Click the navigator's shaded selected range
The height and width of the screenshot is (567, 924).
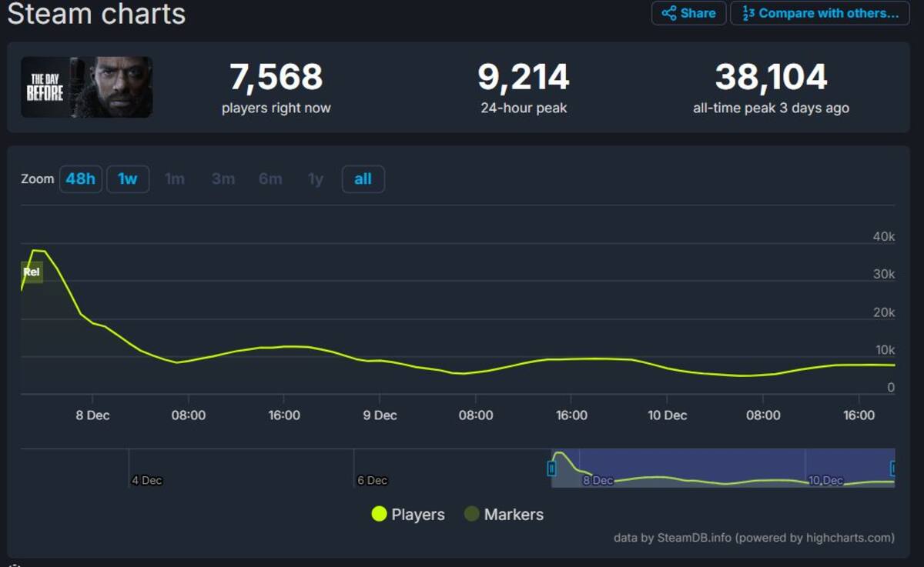(x=723, y=468)
